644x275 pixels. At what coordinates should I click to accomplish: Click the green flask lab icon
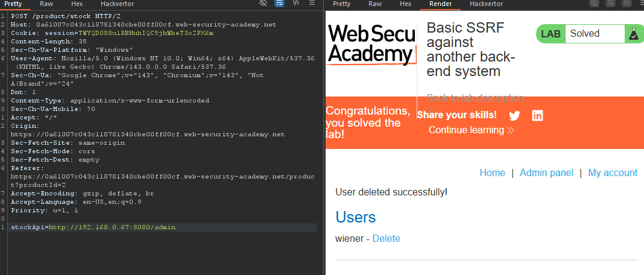[x=634, y=34]
